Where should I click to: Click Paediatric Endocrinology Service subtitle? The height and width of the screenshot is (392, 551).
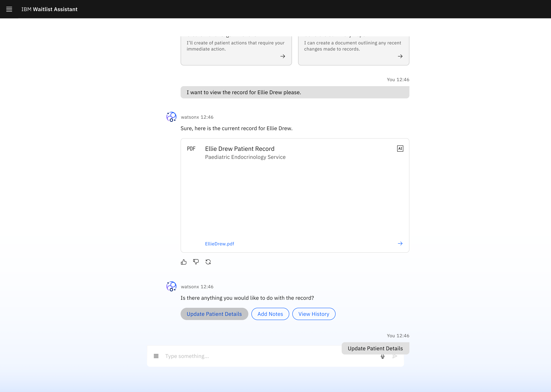(x=245, y=157)
